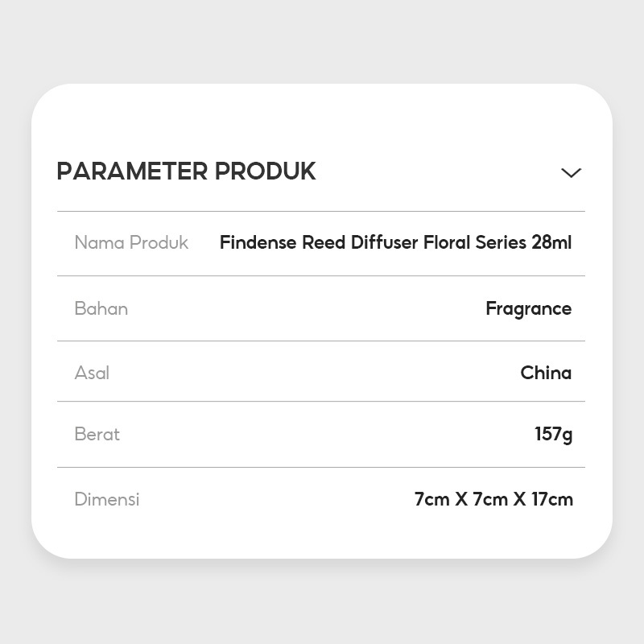Click Findense Reed Diffuser Floral Series text
644x644 pixels.
[x=374, y=242]
